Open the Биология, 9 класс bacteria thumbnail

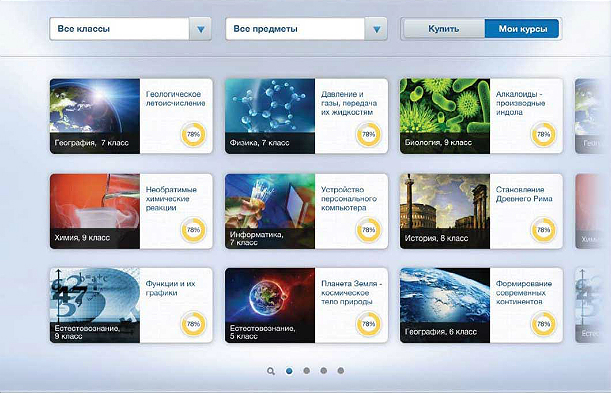(x=445, y=116)
